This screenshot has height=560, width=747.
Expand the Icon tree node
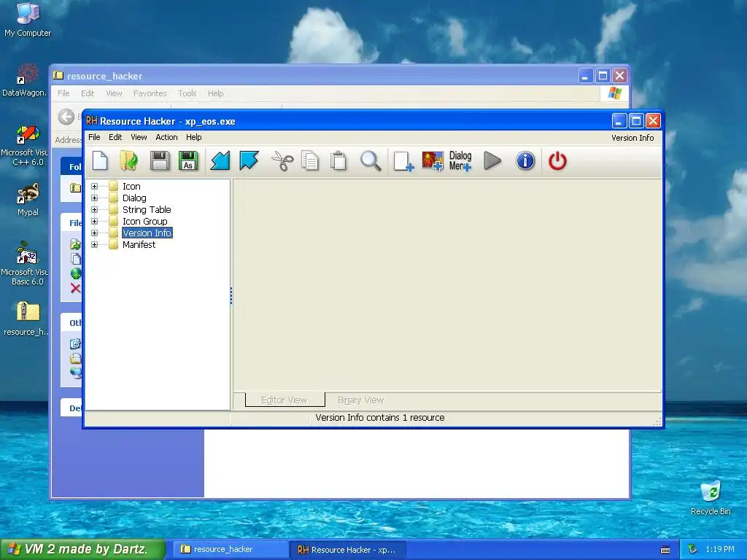pos(94,186)
